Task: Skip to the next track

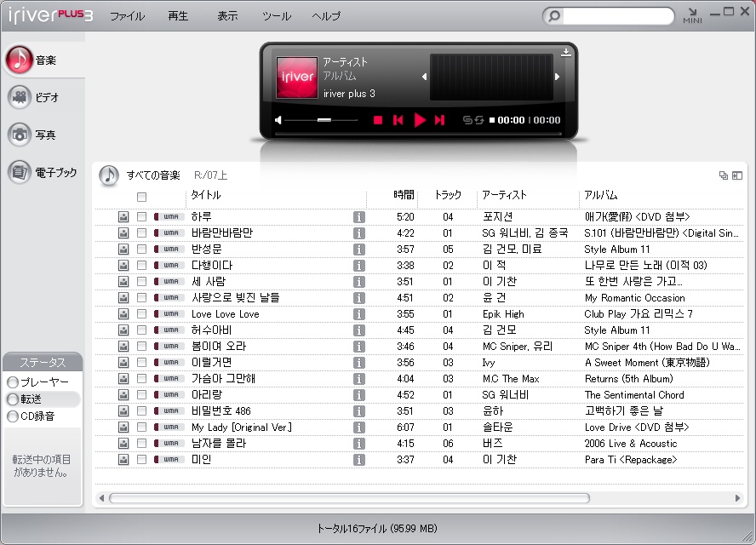Action: pos(439,120)
